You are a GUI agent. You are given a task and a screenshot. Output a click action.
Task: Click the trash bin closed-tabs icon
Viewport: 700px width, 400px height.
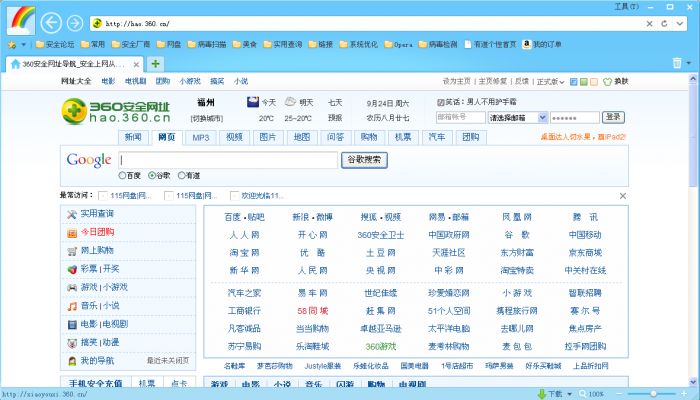click(x=677, y=63)
